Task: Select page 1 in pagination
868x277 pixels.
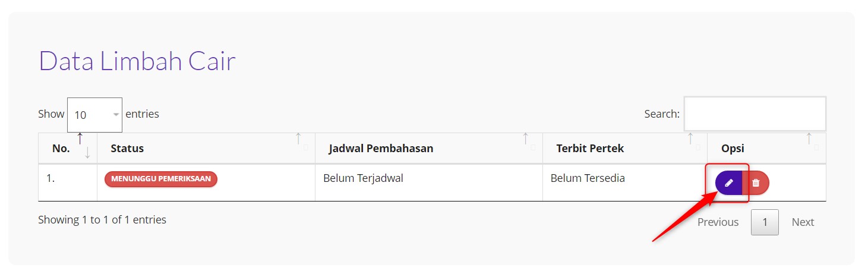Action: click(x=765, y=222)
